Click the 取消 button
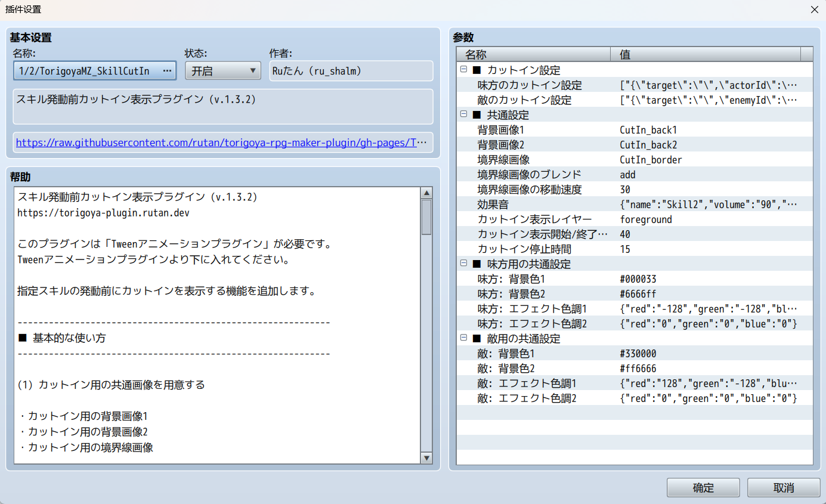 tap(784, 487)
